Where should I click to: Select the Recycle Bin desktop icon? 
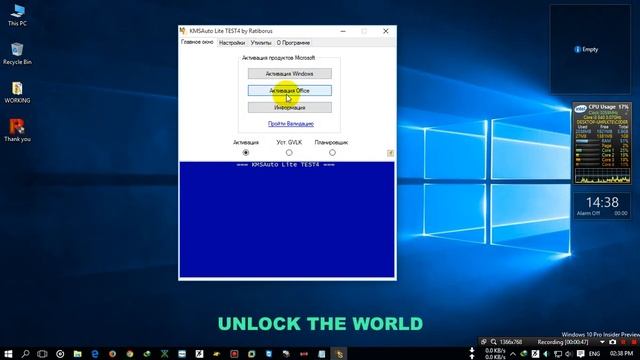(17, 53)
